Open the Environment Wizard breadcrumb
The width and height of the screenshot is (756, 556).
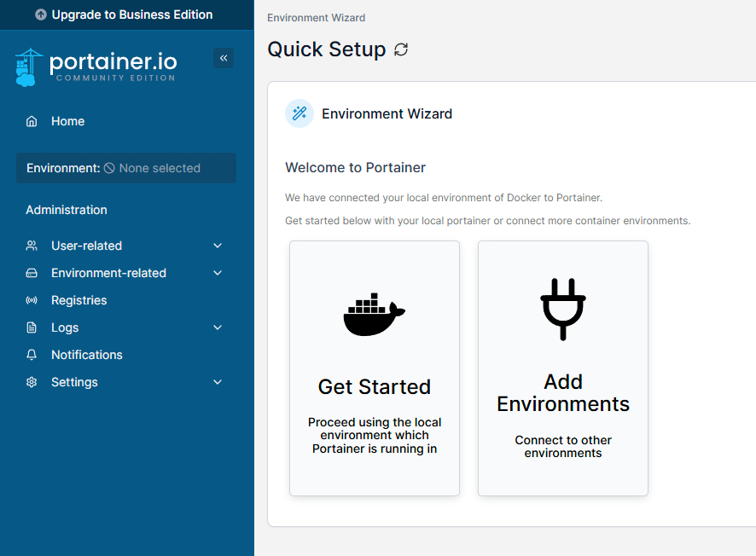(316, 17)
